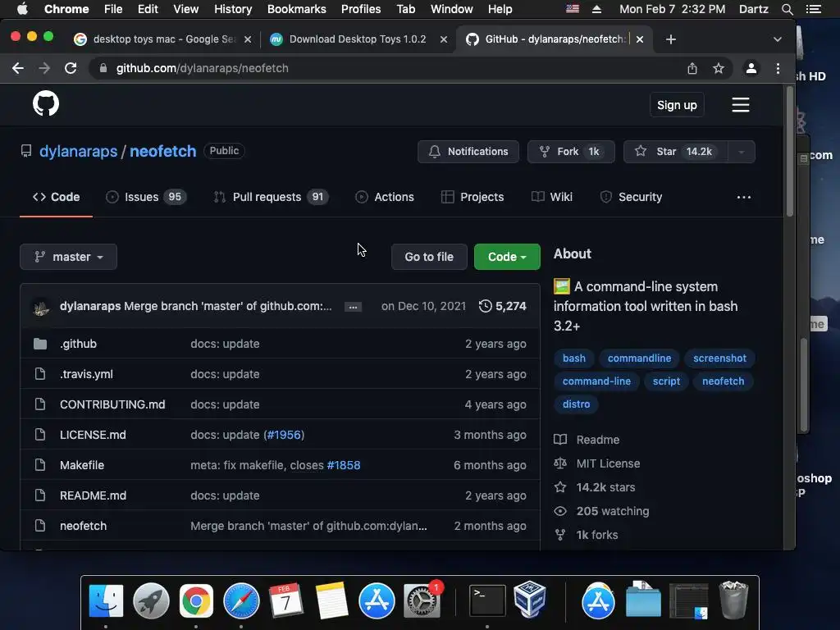Screen dimensions: 840x630
Task: Bookmark this page with star icon
Action: click(719, 68)
